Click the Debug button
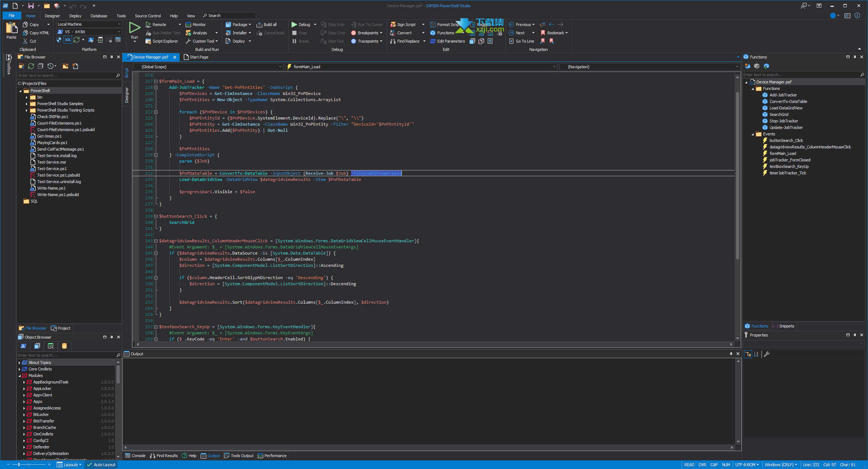The width and height of the screenshot is (868, 469). (x=301, y=25)
